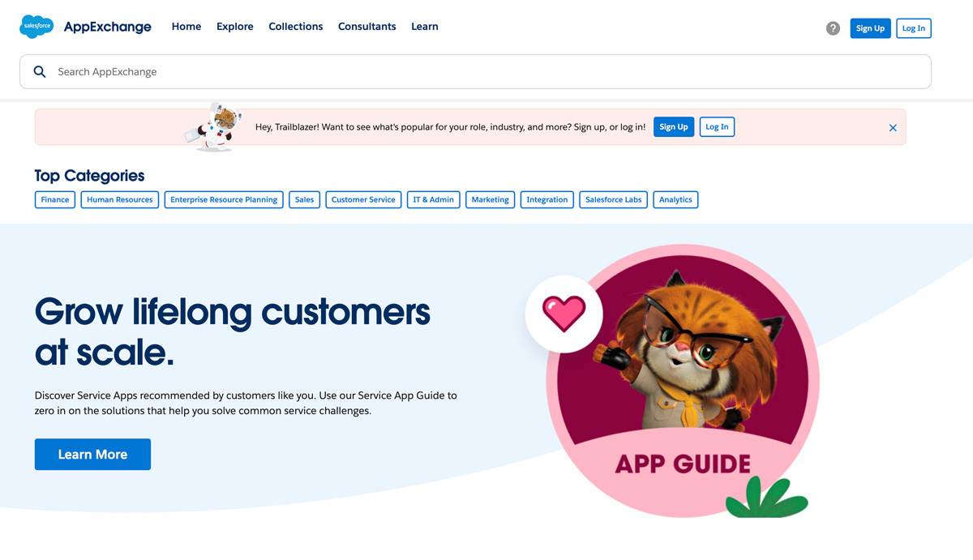Dismiss the Trailblazer banner with X

(x=893, y=128)
